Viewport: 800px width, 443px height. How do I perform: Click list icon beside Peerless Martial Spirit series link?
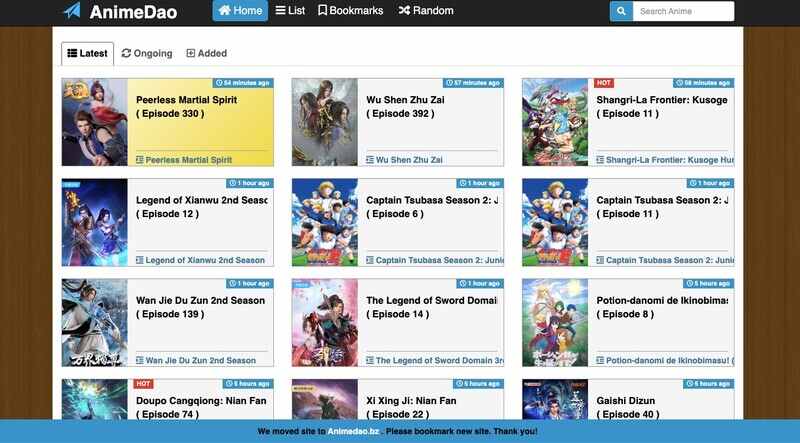pyautogui.click(x=139, y=160)
